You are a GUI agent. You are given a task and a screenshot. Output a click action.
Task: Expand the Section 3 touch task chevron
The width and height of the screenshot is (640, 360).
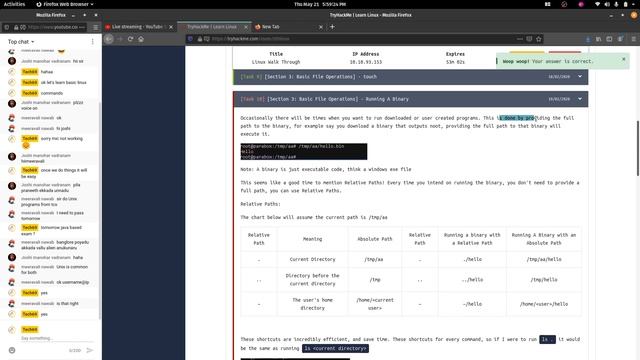pos(580,76)
